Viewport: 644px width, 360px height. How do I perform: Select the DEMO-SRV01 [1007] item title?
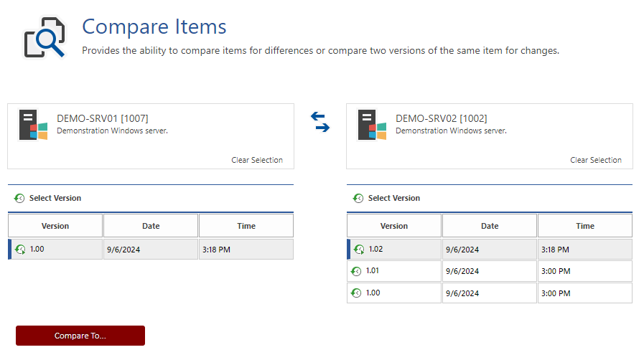tap(103, 118)
